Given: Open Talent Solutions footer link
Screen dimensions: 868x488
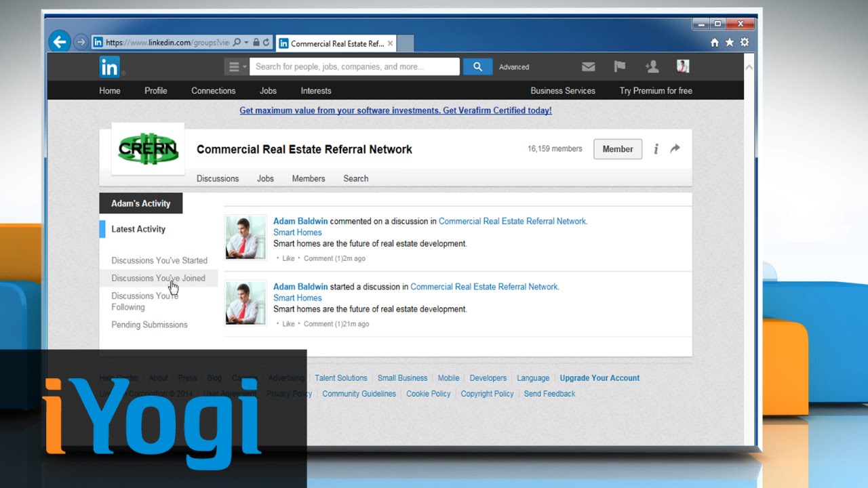Looking at the screenshot, I should click(x=341, y=378).
